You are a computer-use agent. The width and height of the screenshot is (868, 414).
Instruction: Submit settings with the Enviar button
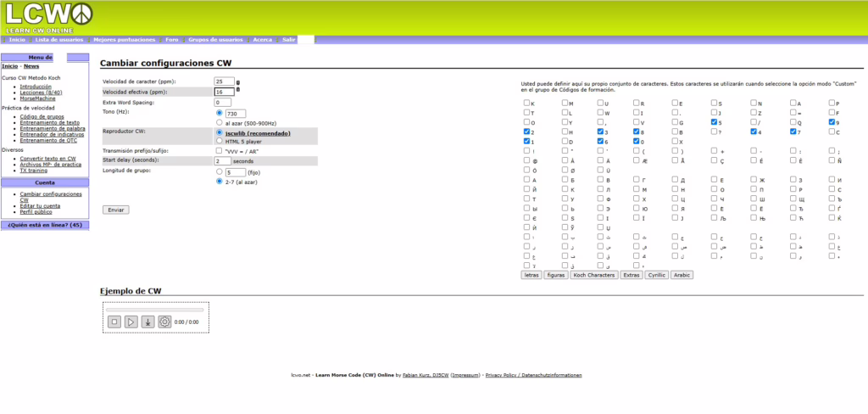pos(116,210)
